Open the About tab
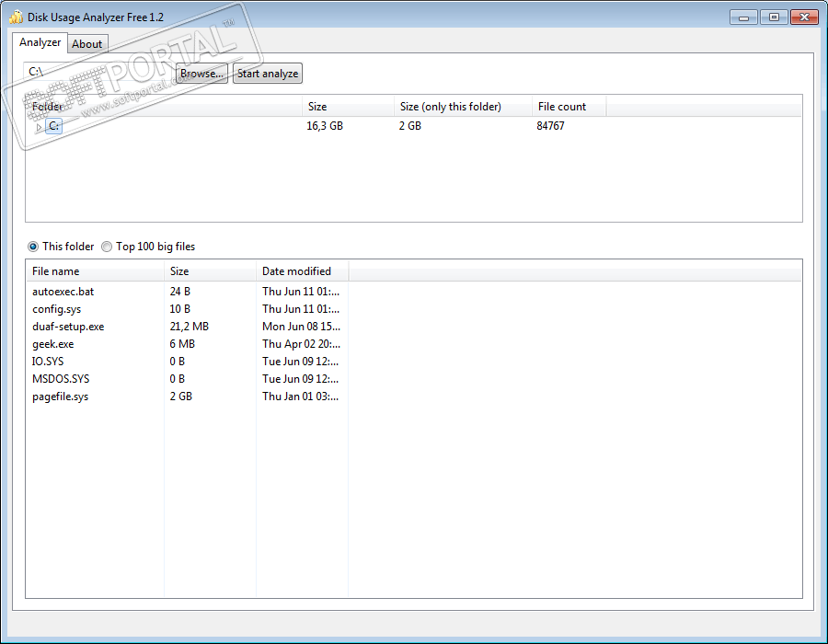The image size is (828, 644). pos(87,44)
